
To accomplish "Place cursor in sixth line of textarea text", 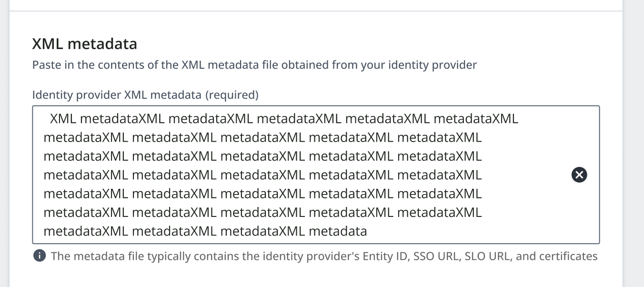I will pos(262,213).
